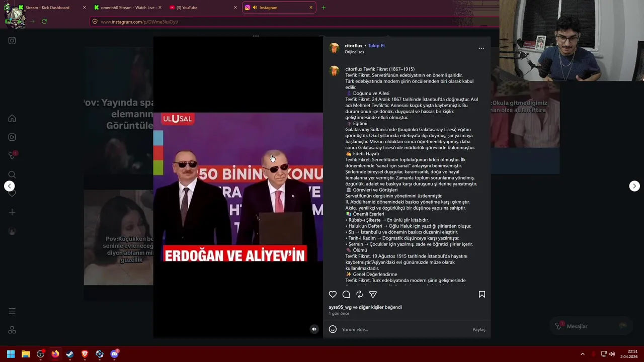This screenshot has width=644, height=362.
Task: Repost using the repost arrows icon
Action: coord(359,295)
